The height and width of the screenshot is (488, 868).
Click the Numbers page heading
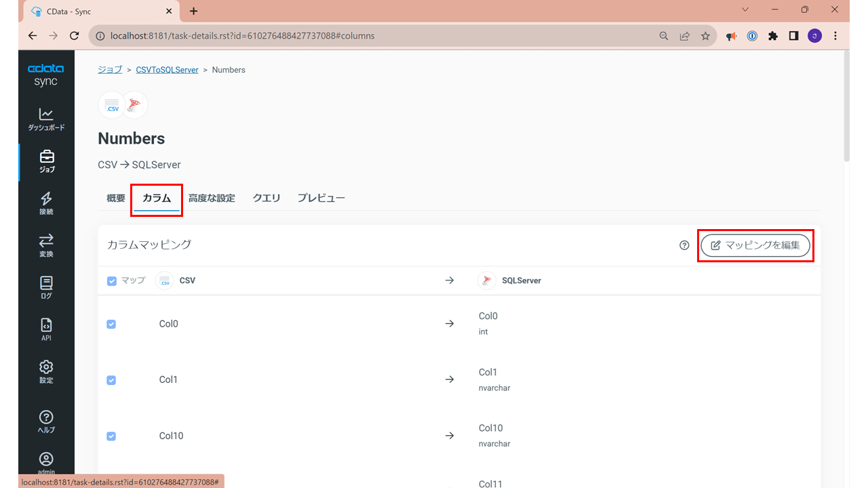coord(132,139)
